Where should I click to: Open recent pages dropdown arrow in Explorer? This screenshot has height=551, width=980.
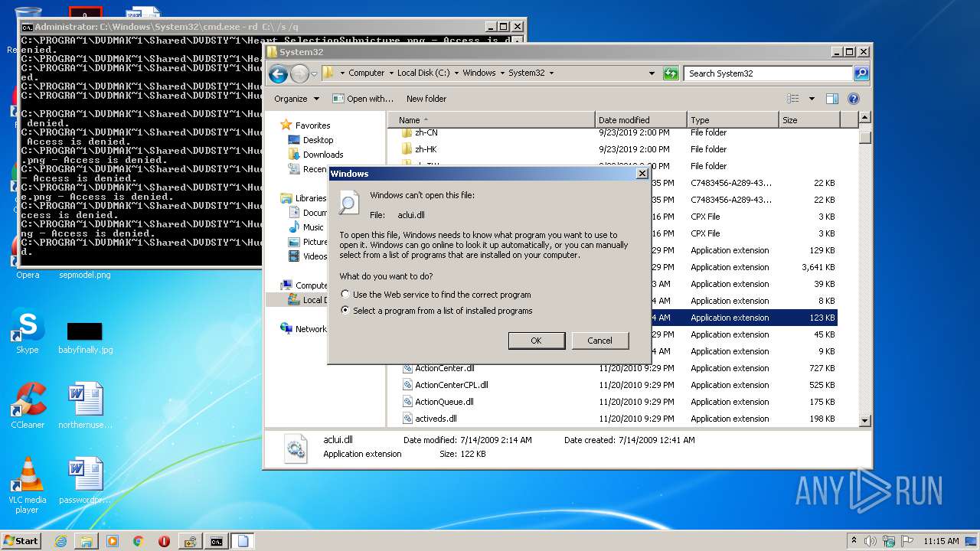[x=314, y=74]
